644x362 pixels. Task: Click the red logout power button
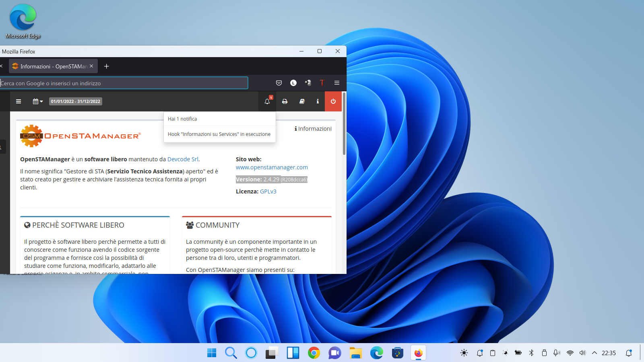333,101
